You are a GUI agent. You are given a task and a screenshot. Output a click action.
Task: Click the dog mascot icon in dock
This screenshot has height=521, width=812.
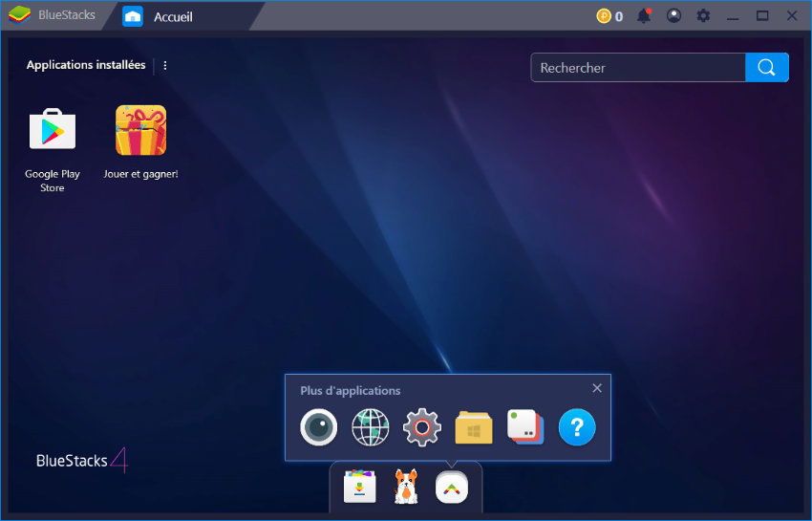406,487
